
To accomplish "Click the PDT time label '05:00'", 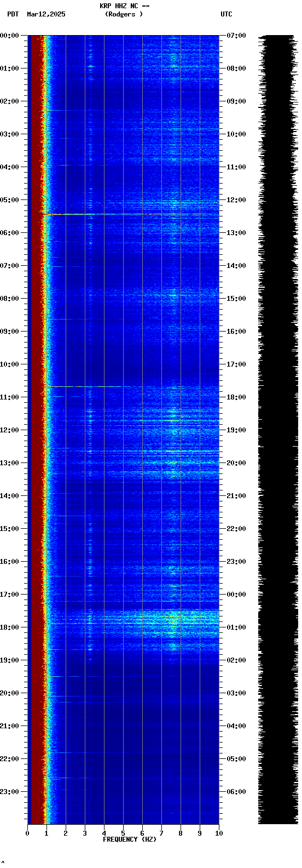I will (9, 200).
